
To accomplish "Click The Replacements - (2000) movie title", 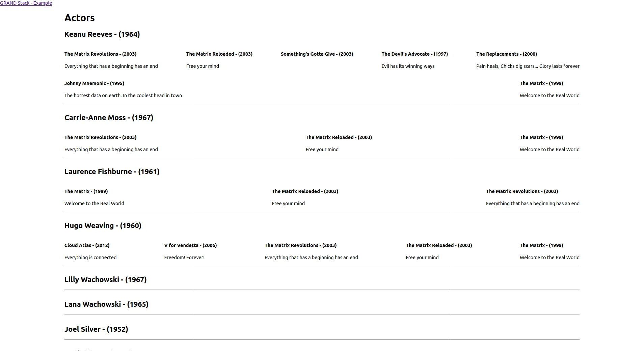I will click(506, 54).
